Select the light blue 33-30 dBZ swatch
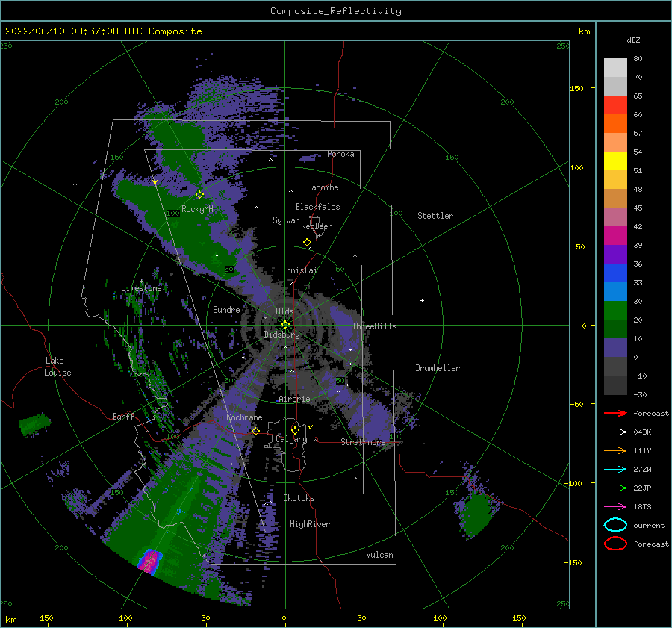 click(615, 291)
